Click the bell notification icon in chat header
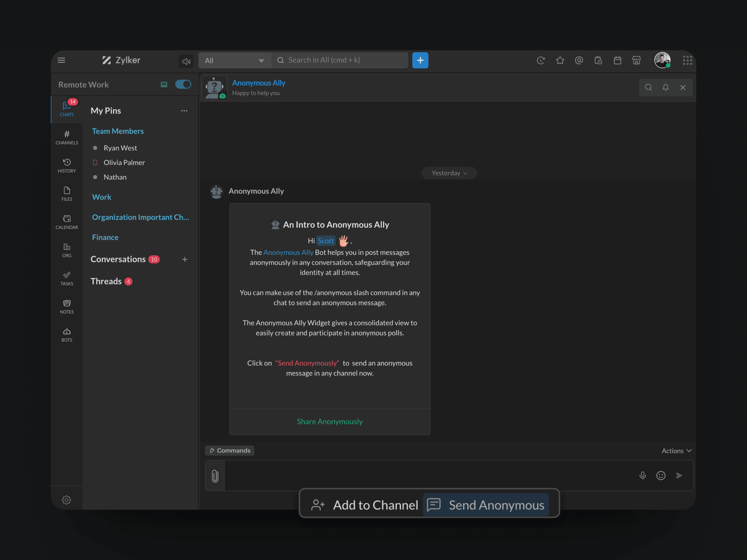This screenshot has width=747, height=560. 666,87
